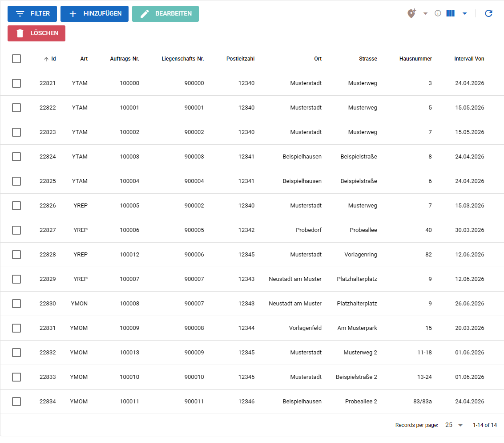504x443 pixels.
Task: Open the column visibility icon
Action: (450, 13)
